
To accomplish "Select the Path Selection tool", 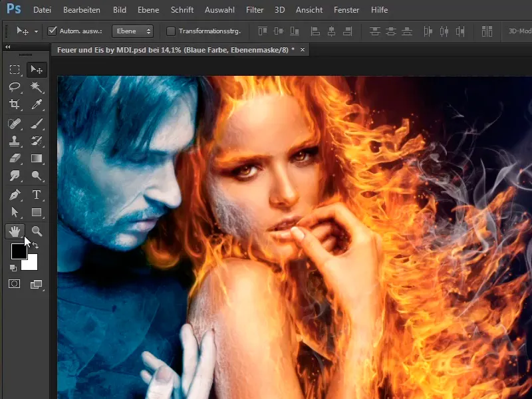I will point(15,212).
